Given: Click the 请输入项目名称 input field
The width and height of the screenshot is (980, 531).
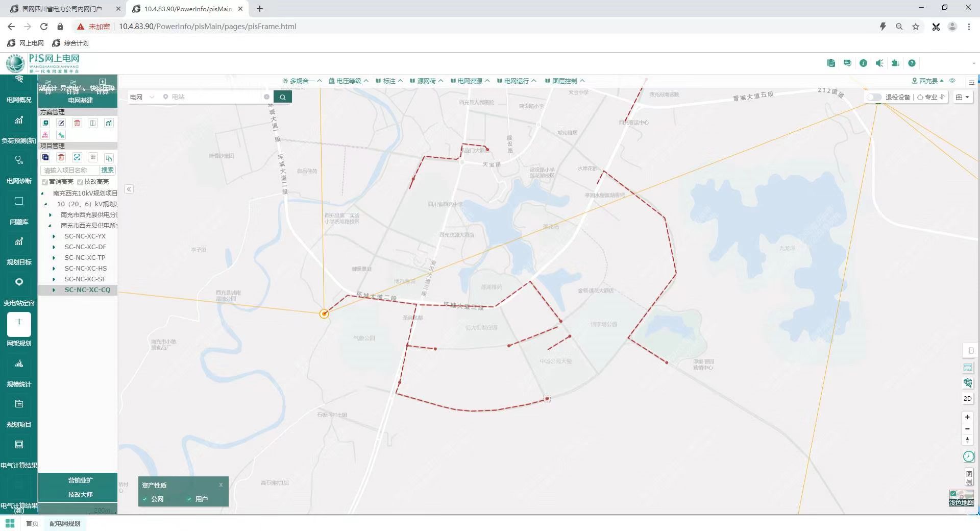Looking at the screenshot, I should tap(70, 170).
